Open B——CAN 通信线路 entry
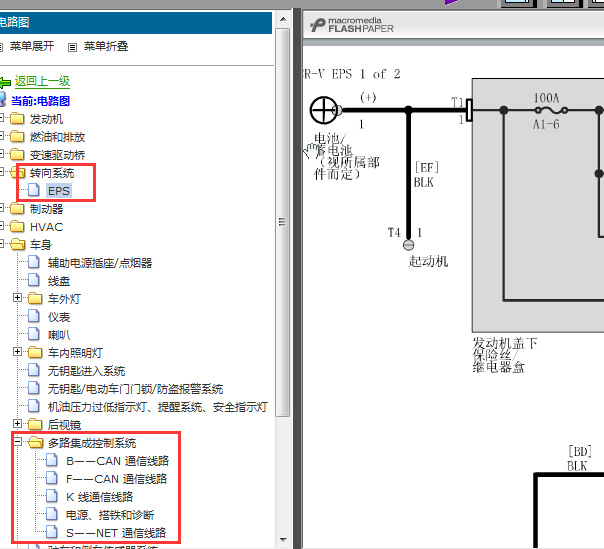This screenshot has height=549, width=604. click(117, 461)
